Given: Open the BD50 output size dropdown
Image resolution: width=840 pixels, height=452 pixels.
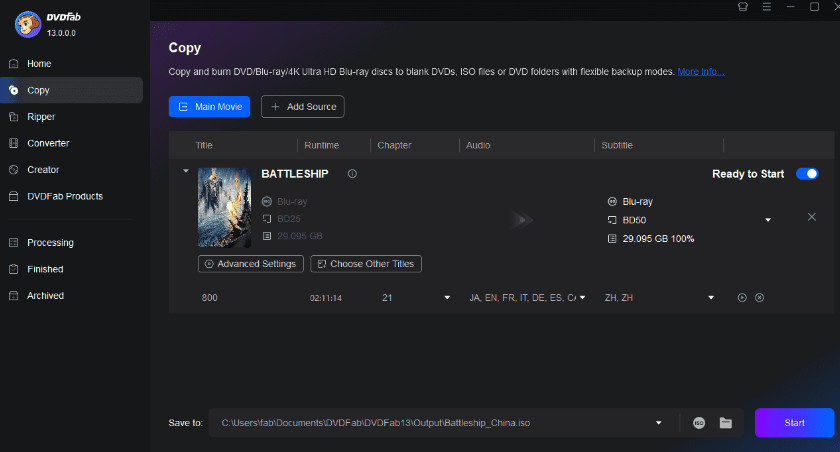Looking at the screenshot, I should point(768,220).
